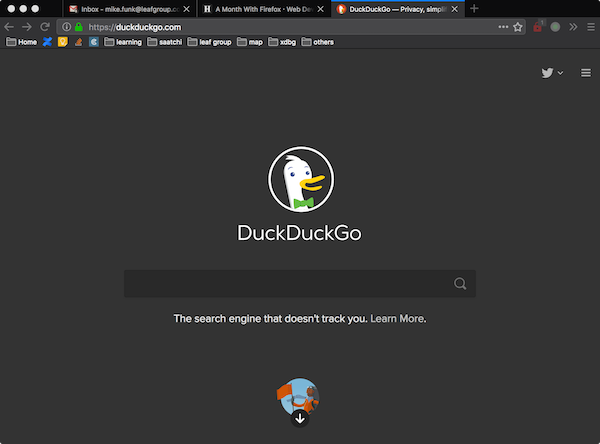Open the DuckDuckGo page side menu

tap(585, 73)
